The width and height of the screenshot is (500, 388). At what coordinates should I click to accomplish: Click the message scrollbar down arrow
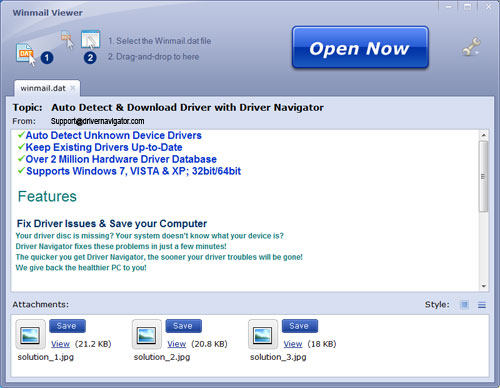pyautogui.click(x=484, y=286)
